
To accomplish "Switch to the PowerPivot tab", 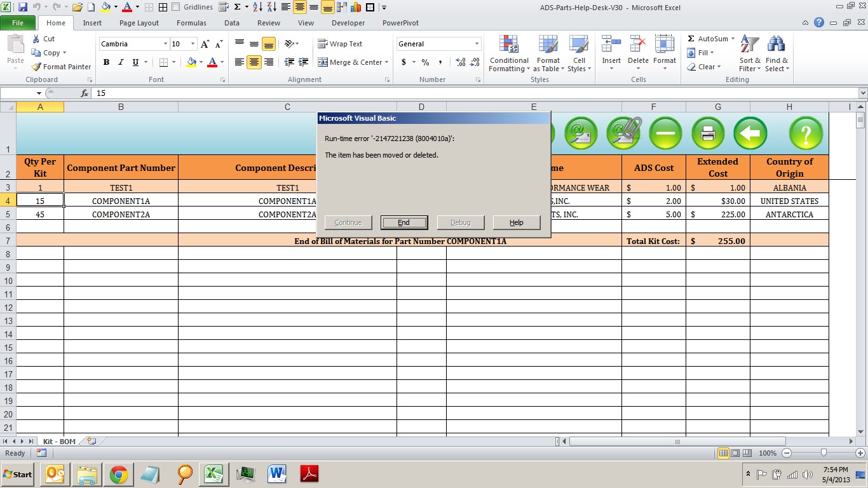I will pyautogui.click(x=400, y=23).
